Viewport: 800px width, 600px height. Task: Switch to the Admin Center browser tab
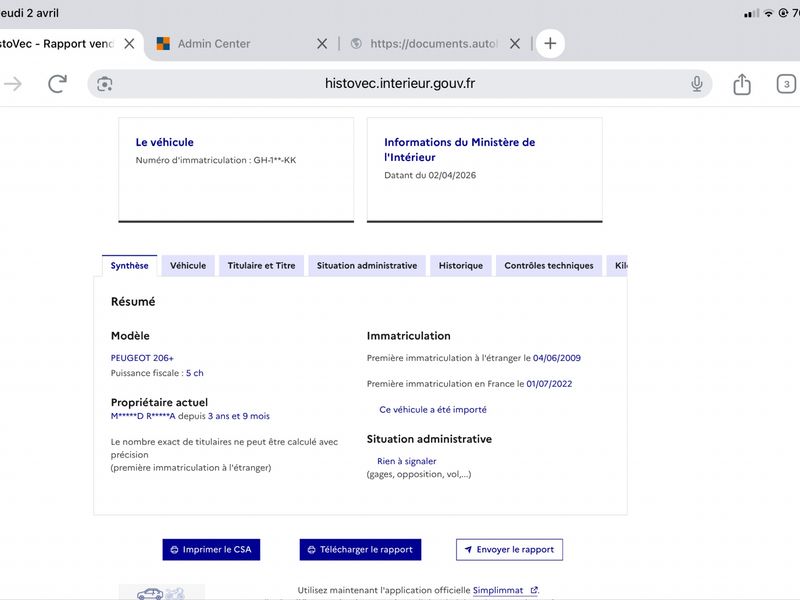pos(213,44)
